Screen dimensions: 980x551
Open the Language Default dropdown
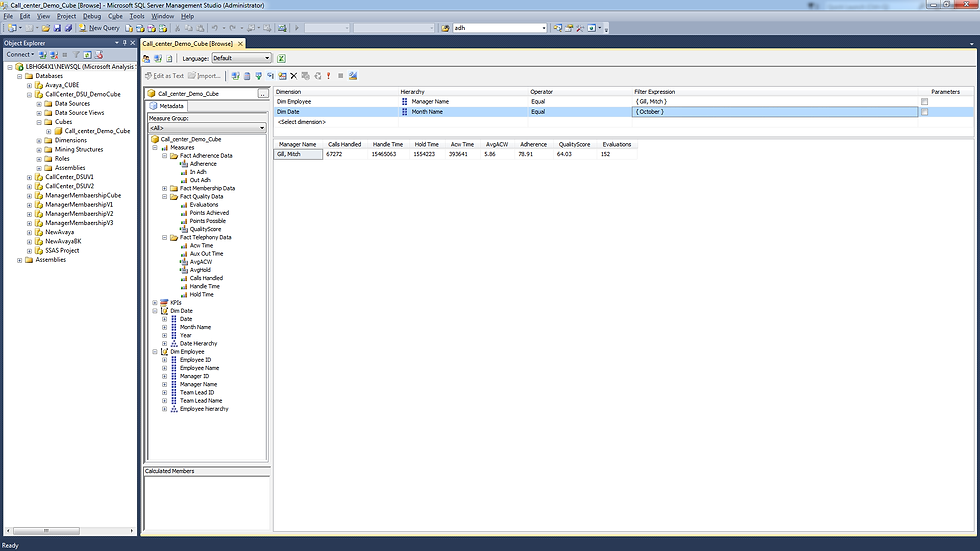pos(241,58)
